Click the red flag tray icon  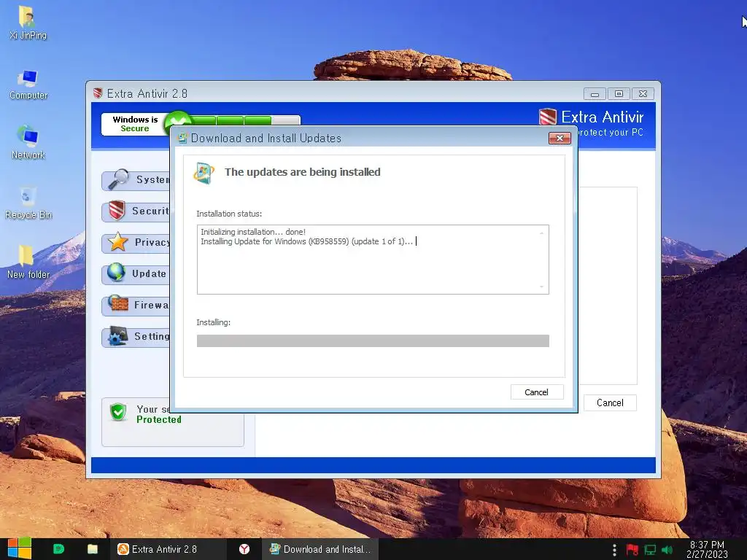pyautogui.click(x=632, y=550)
